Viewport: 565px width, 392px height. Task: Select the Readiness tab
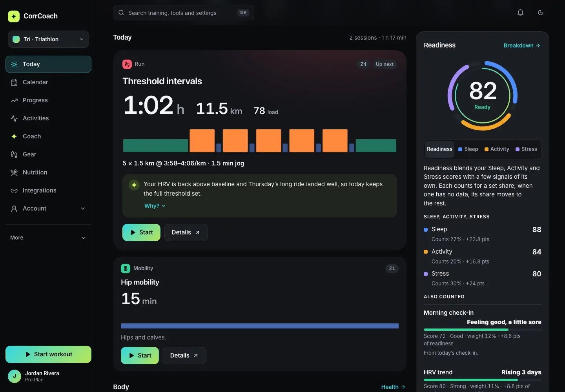pos(439,149)
